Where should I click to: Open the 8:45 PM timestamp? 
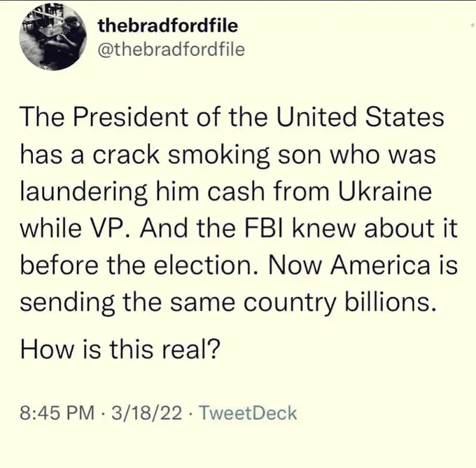coord(58,413)
